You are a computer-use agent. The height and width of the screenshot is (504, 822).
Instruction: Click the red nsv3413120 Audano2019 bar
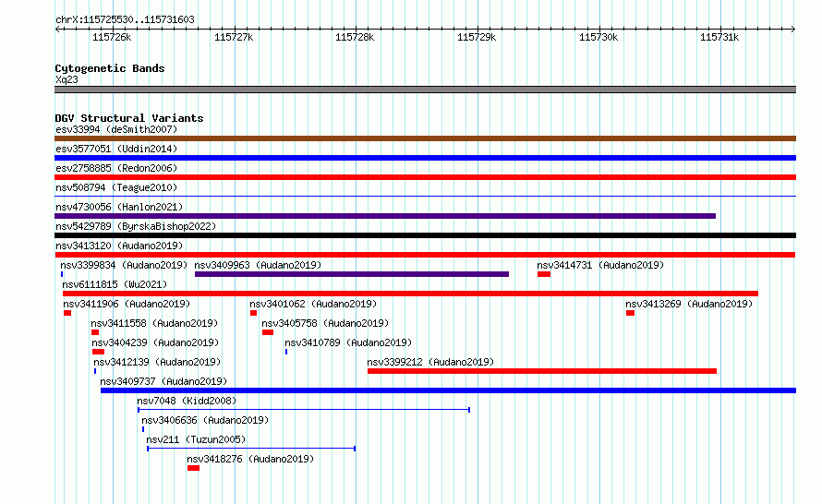coord(425,255)
